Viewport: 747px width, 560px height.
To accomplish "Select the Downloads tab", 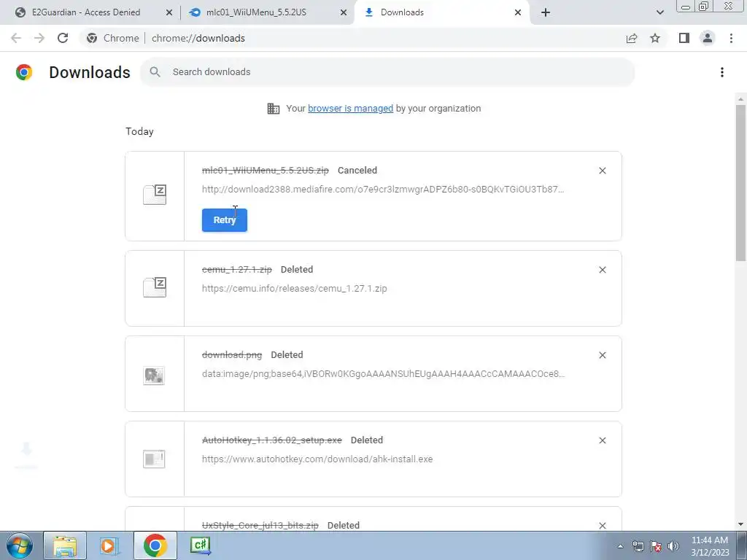I will pyautogui.click(x=402, y=12).
